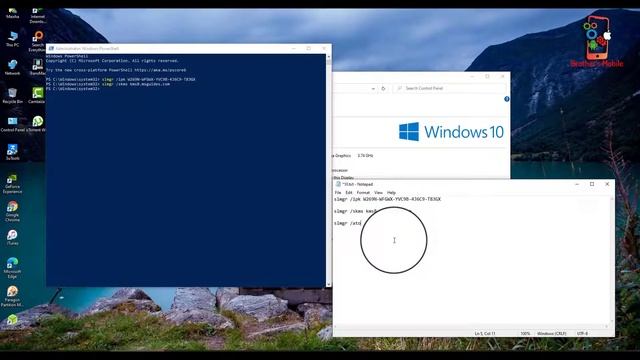This screenshot has height=360, width=640.
Task: Launch the uTorrent Web desktop shortcut
Action: click(37, 124)
